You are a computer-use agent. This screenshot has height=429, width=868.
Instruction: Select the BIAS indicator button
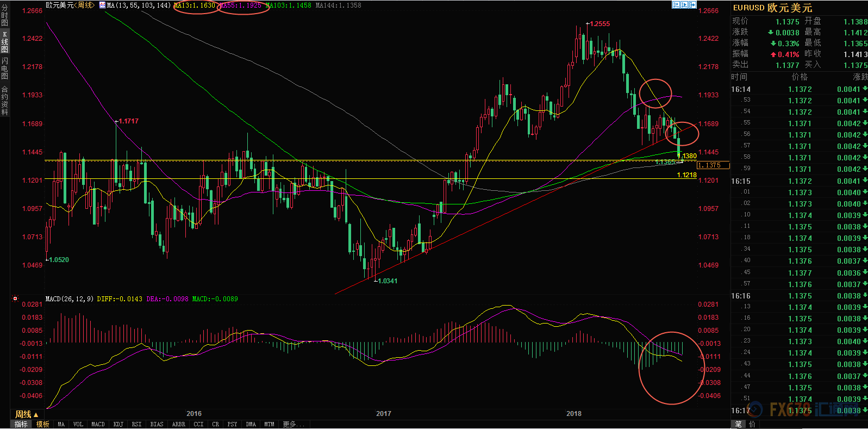click(x=157, y=424)
